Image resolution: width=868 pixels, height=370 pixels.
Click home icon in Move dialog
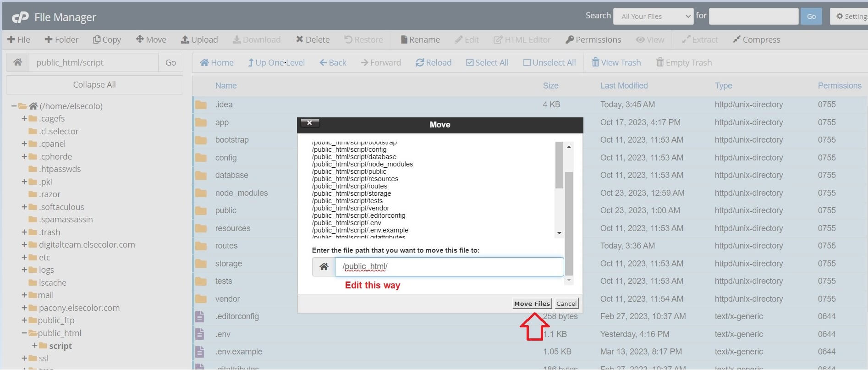(324, 267)
